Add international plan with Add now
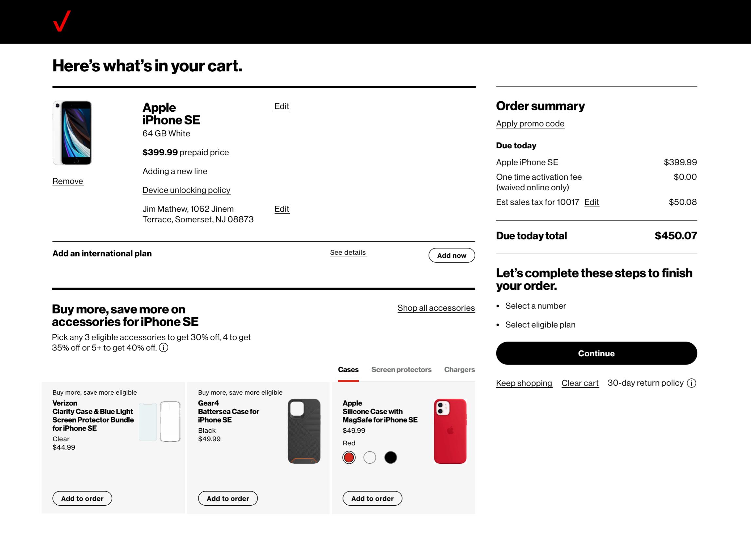 (451, 255)
